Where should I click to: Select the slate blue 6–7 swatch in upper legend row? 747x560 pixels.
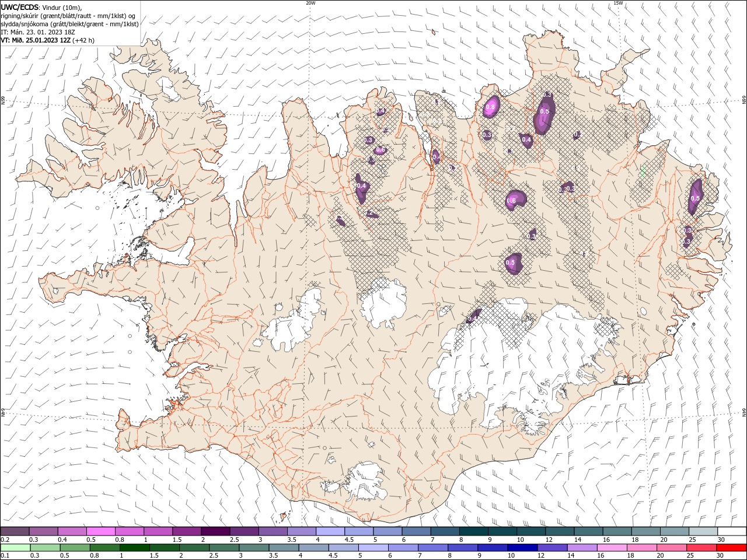416,531
